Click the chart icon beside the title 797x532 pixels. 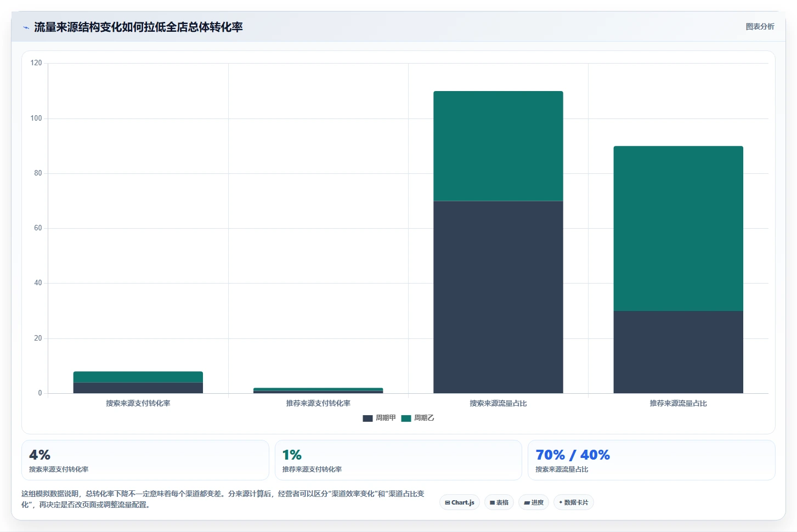[x=26, y=27]
